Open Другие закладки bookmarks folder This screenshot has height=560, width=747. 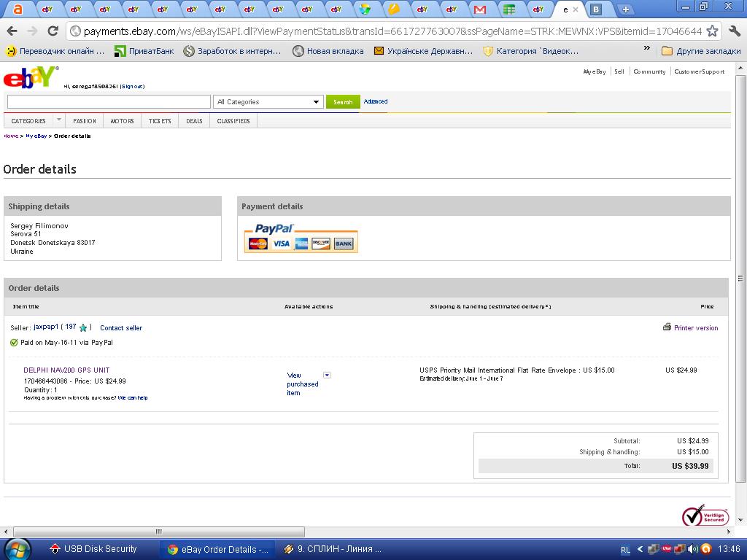point(701,51)
